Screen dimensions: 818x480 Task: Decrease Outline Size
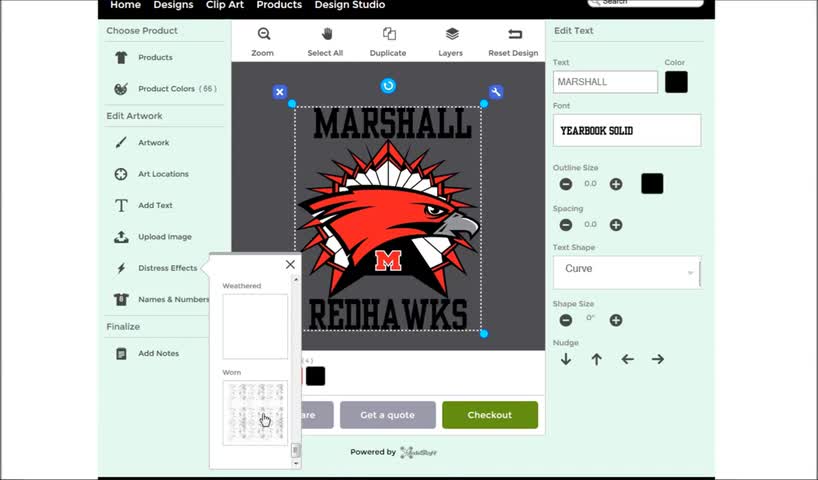point(566,184)
